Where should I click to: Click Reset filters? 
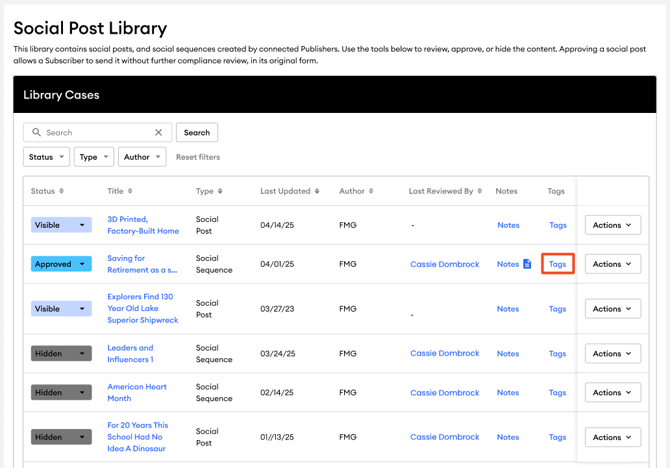click(198, 157)
